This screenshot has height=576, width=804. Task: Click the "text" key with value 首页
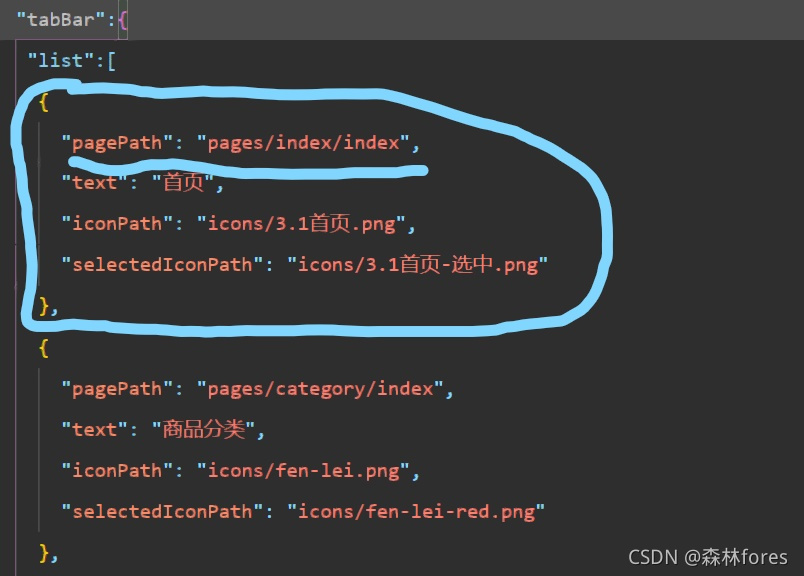(x=94, y=182)
